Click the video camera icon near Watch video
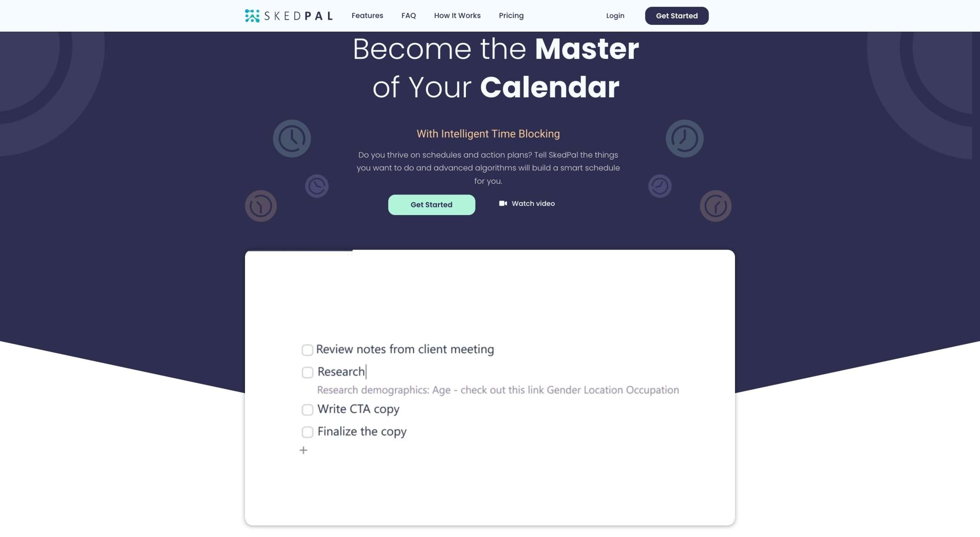Screen dimensions: 980x537 coord(503,204)
